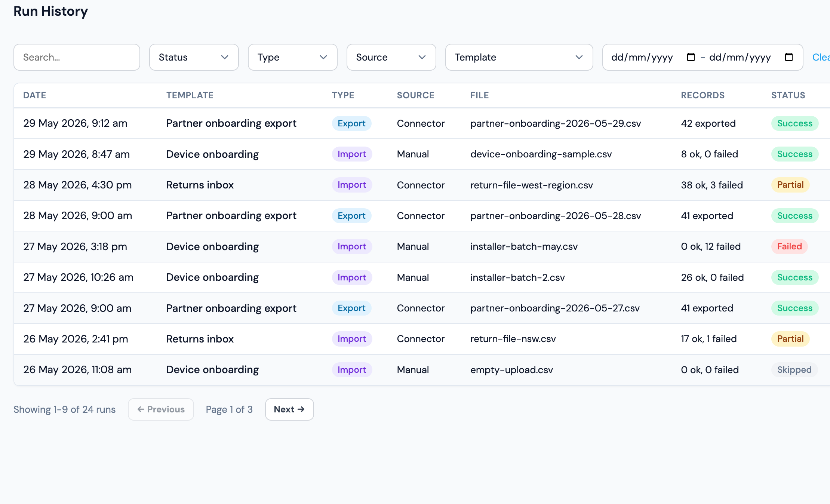Screen dimensions: 830x504
Task: Click the Previous page button
Action: pyautogui.click(x=161, y=409)
